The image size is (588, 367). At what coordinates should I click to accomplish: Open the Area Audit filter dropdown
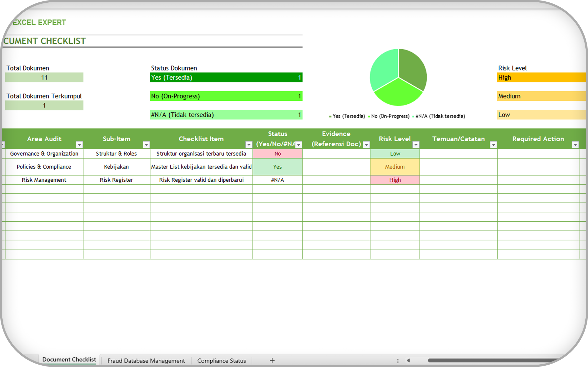[79, 145]
